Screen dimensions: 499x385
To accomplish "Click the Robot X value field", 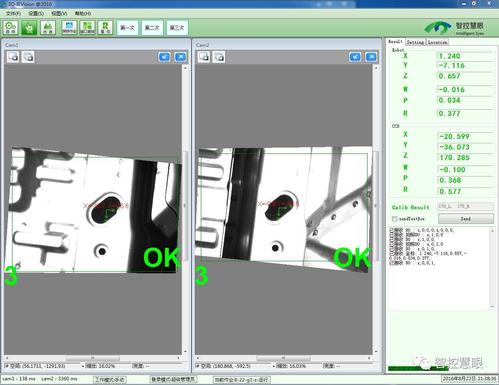I will tap(464, 56).
